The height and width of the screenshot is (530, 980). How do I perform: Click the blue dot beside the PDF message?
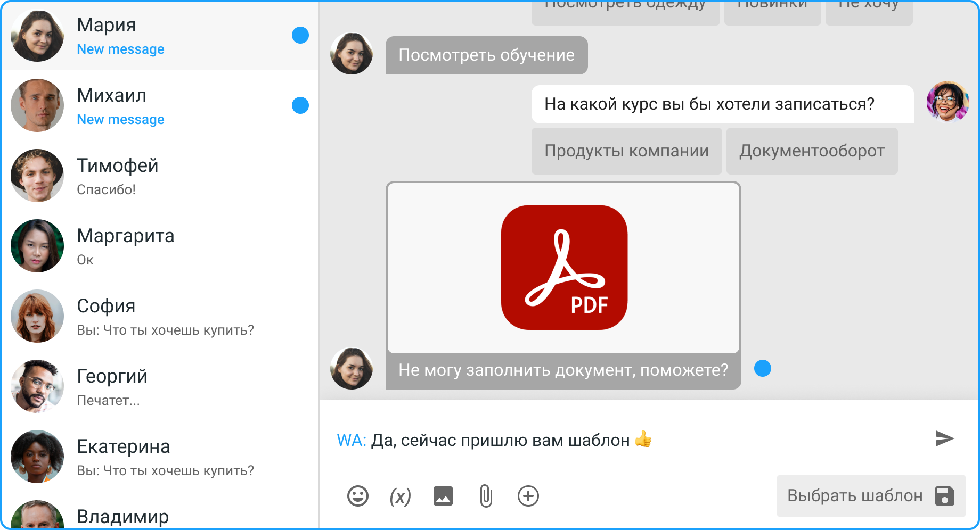(763, 368)
